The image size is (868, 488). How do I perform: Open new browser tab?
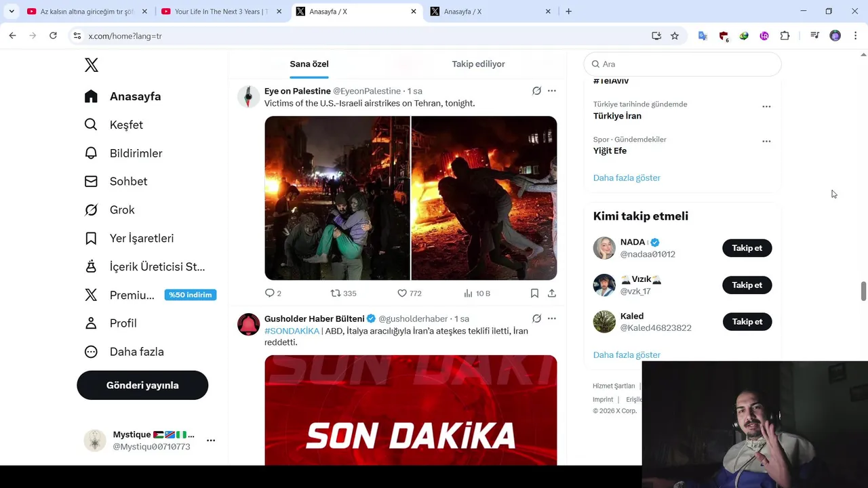[568, 12]
